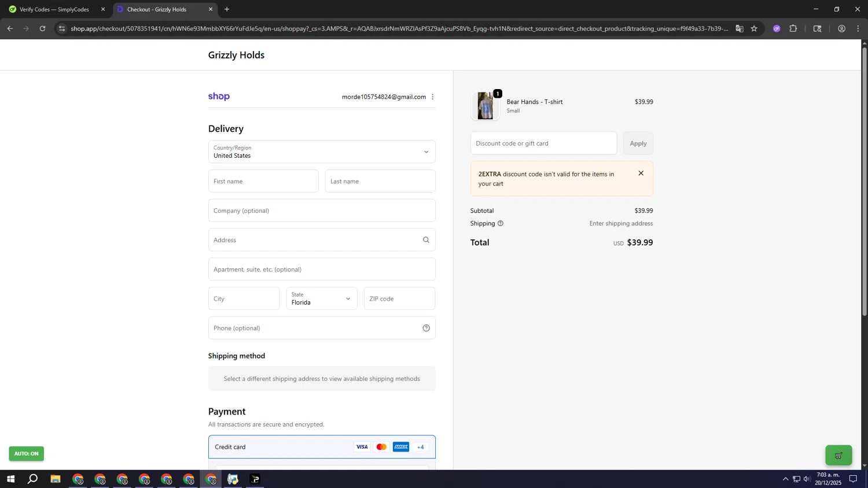Open the Country/Region dropdown
868x488 pixels.
pos(322,151)
